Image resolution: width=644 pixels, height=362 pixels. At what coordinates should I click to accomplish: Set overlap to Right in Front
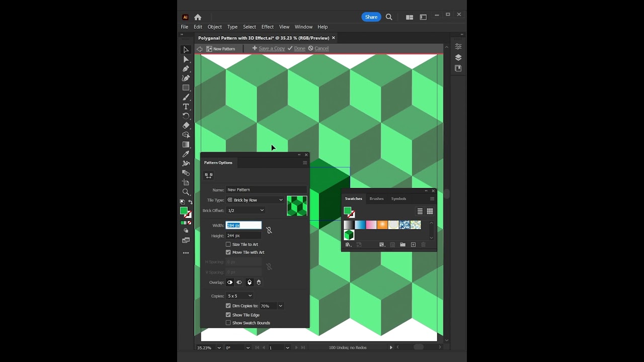tap(239, 283)
